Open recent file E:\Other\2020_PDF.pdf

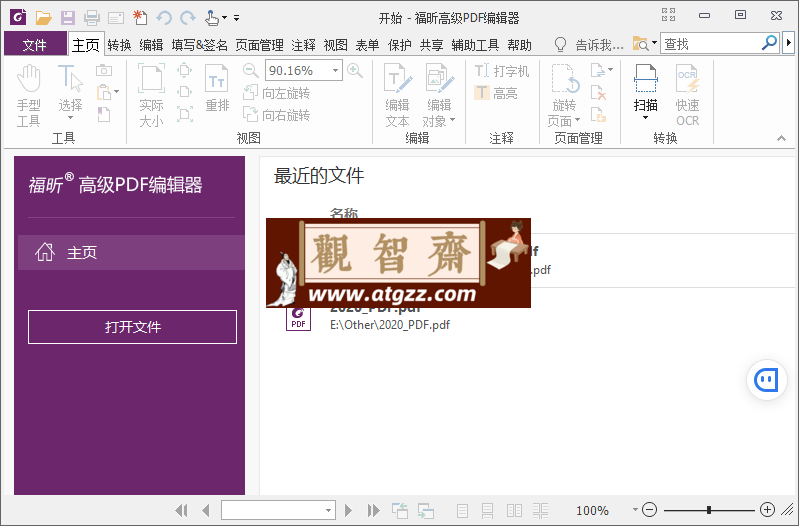click(389, 325)
